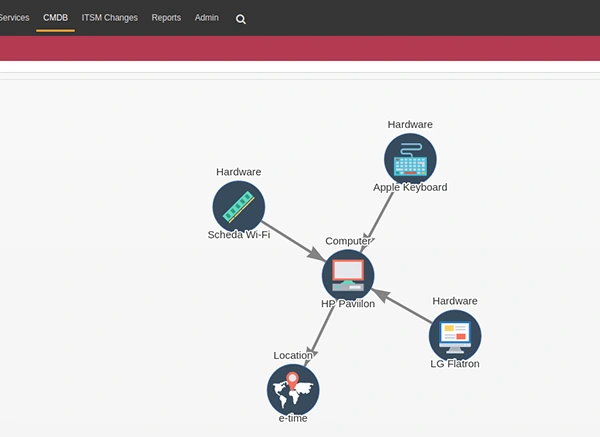Select the Scheda Wi-Fi memory card icon
Image resolution: width=600 pixels, height=437 pixels.
[239, 207]
